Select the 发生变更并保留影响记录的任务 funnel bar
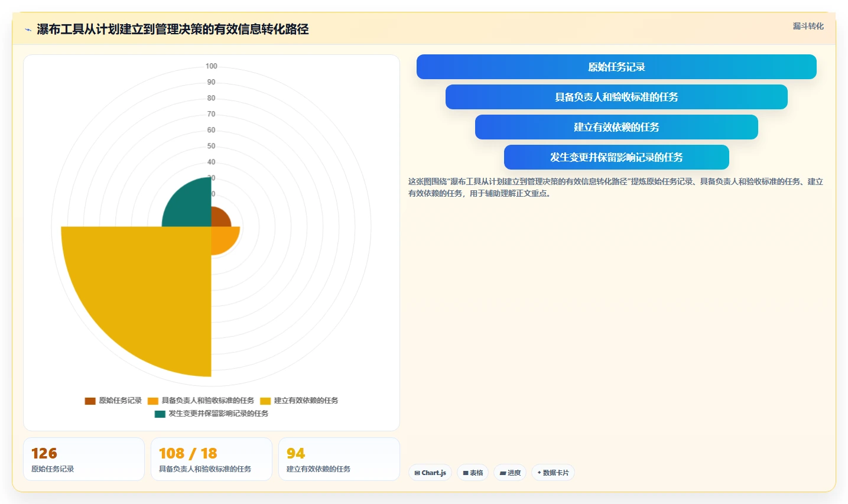Image resolution: width=848 pixels, height=504 pixels. point(616,157)
